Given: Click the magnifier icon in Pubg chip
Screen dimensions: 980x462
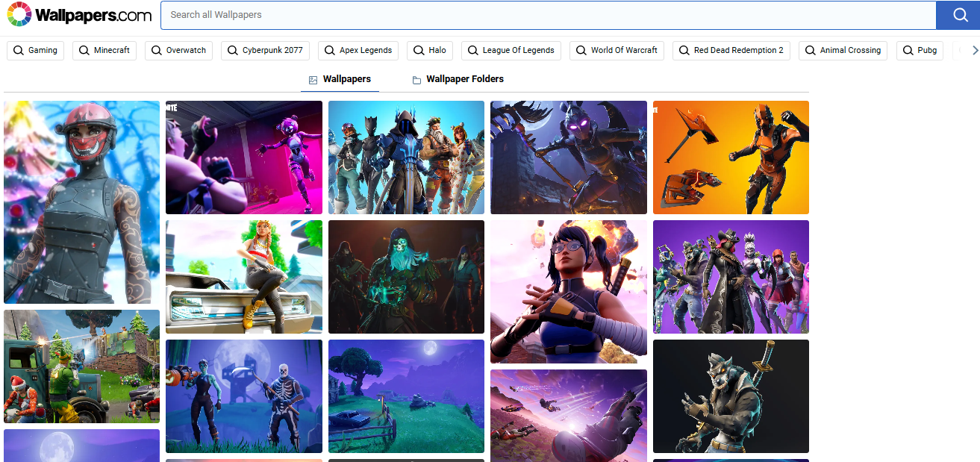Looking at the screenshot, I should (908, 51).
